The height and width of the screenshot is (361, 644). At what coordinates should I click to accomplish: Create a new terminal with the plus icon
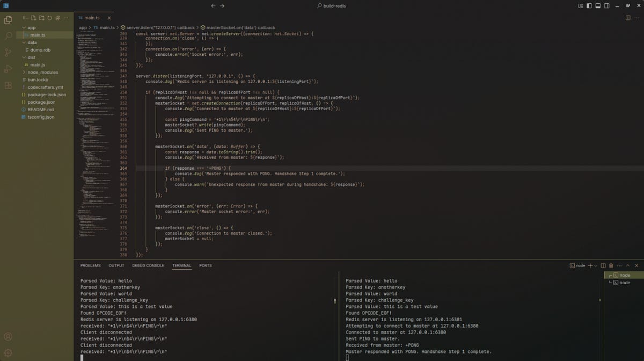pos(590,265)
